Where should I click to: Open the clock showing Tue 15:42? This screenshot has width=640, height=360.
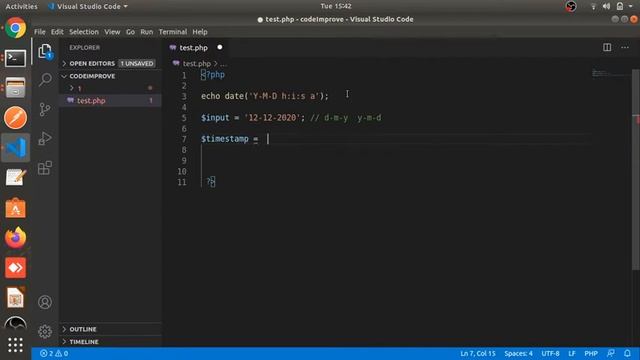tap(336, 6)
